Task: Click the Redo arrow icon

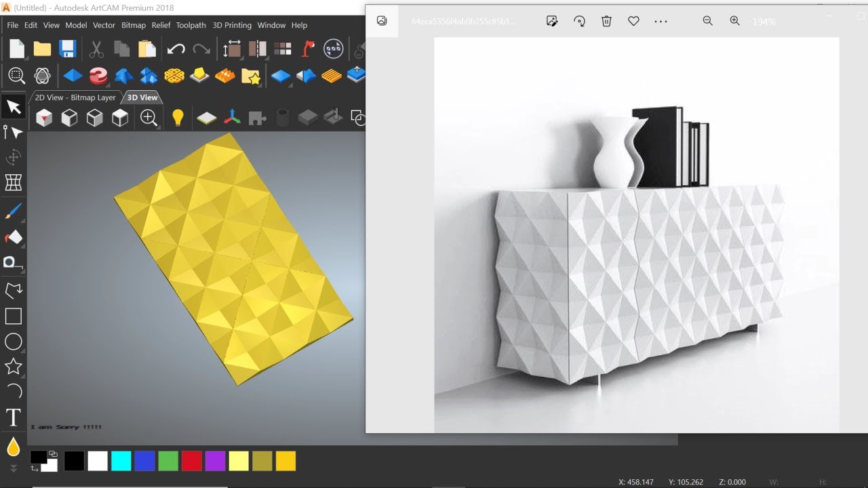Action: [201, 49]
